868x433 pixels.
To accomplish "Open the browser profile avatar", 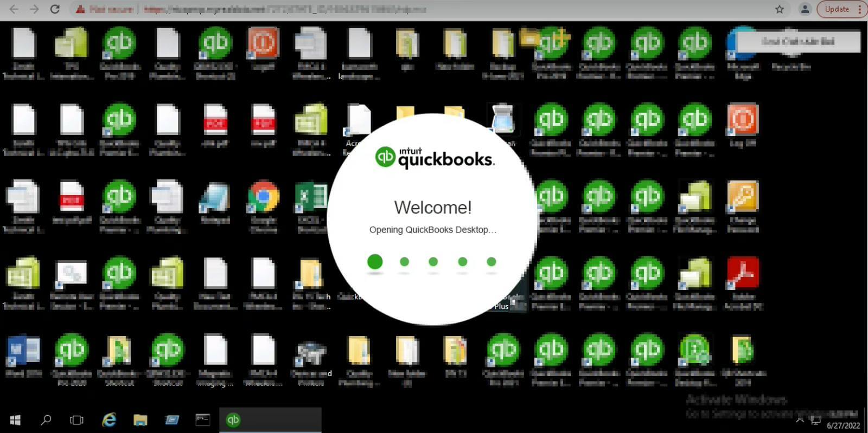I will coord(805,9).
